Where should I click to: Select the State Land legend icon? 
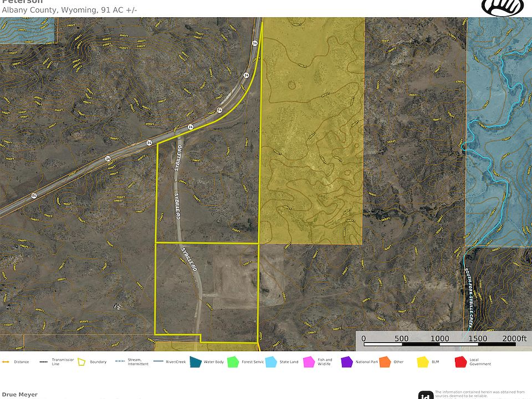(272, 362)
